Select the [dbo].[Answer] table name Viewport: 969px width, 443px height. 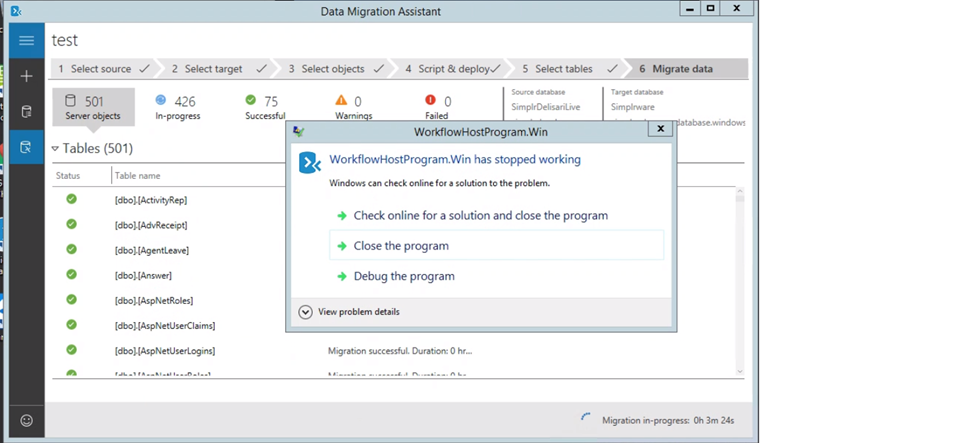[143, 275]
